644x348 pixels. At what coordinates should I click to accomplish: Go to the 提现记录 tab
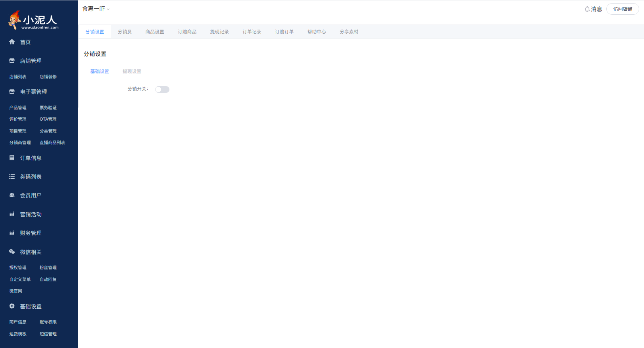click(x=219, y=32)
